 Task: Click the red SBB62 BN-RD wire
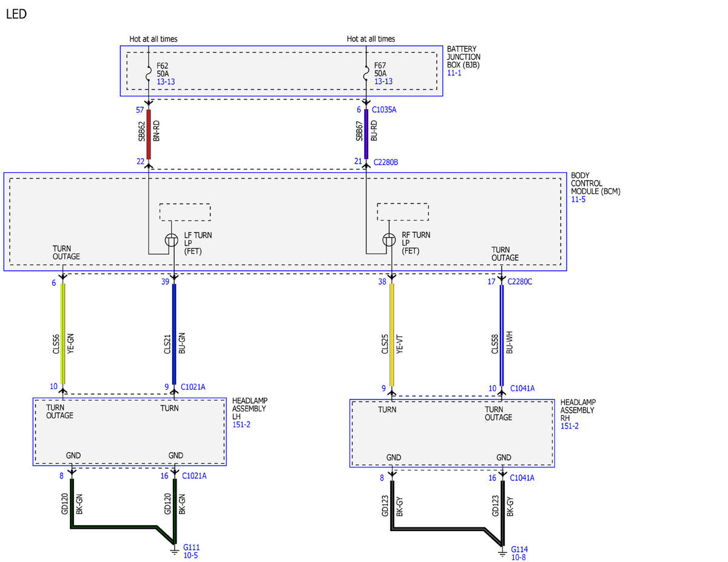149,134
